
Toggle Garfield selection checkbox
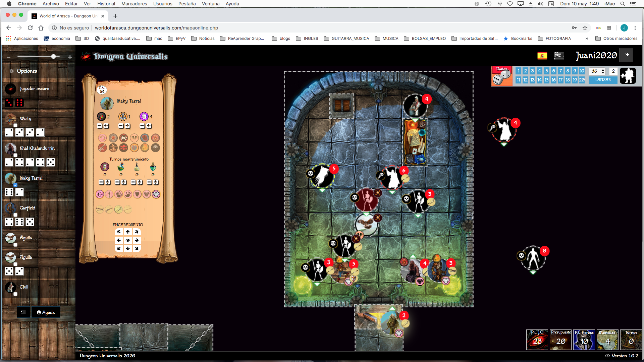coord(15,215)
